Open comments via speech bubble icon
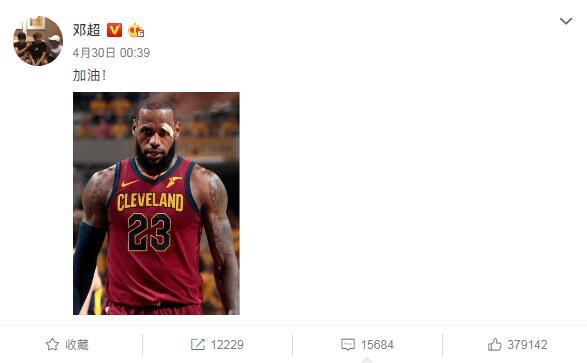The width and height of the screenshot is (587, 363). pos(348,344)
